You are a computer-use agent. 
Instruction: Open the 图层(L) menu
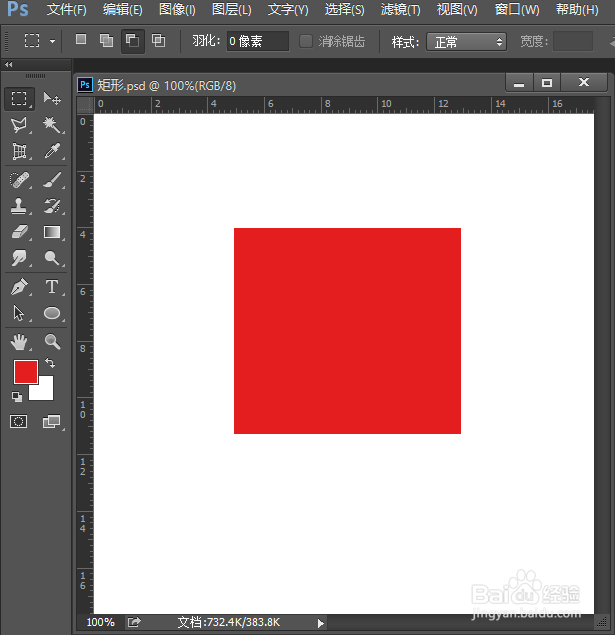232,9
